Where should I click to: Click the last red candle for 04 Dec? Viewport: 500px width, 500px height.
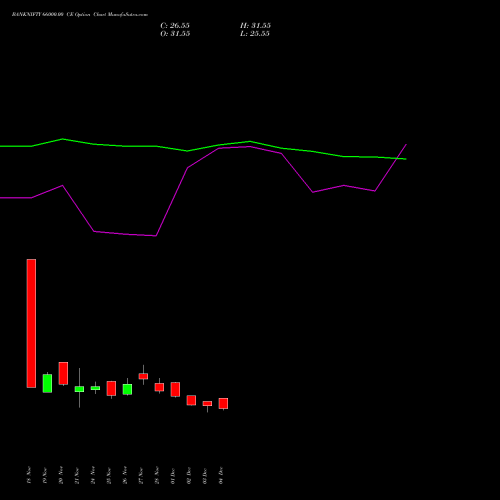pyautogui.click(x=223, y=403)
